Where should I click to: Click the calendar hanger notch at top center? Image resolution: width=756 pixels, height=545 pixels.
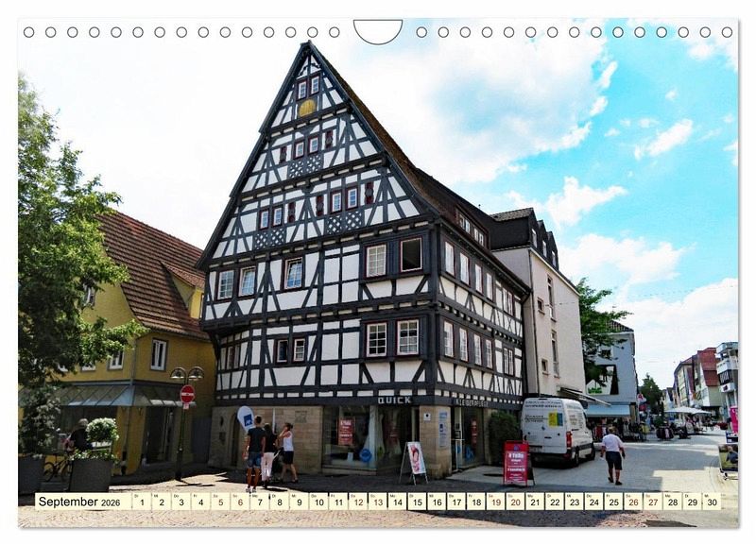point(378,32)
